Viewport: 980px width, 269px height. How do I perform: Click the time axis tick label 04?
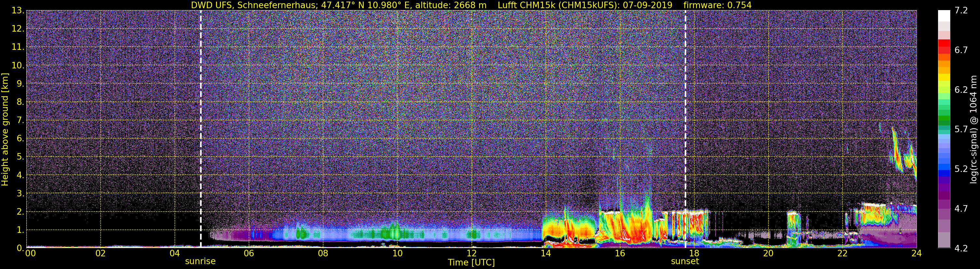[x=175, y=254]
